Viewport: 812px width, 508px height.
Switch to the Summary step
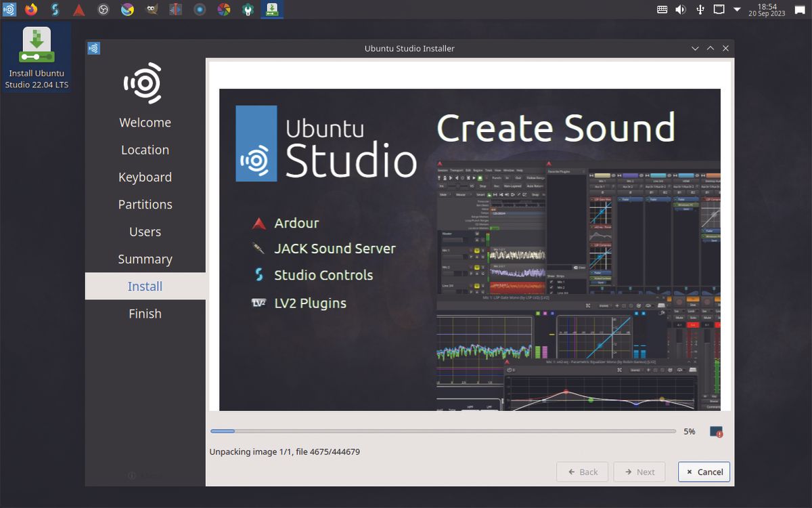coord(145,259)
